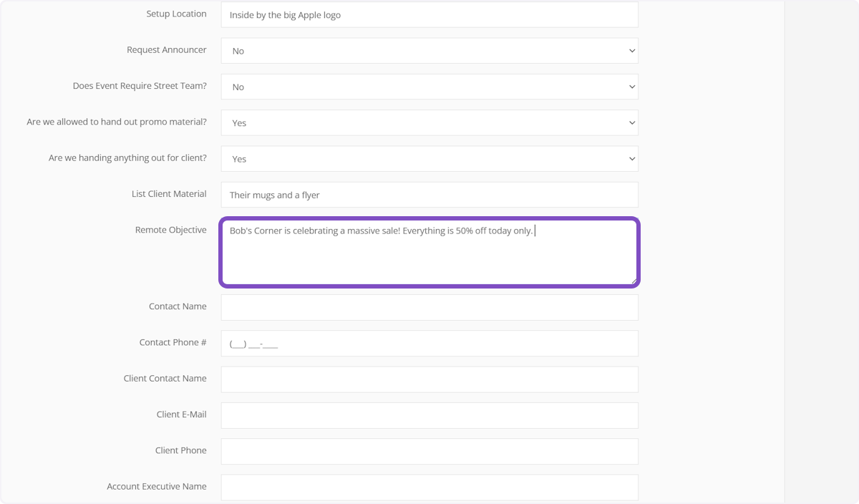This screenshot has width=859, height=504.
Task: Focus the Client Contact Name field
Action: coord(429,379)
